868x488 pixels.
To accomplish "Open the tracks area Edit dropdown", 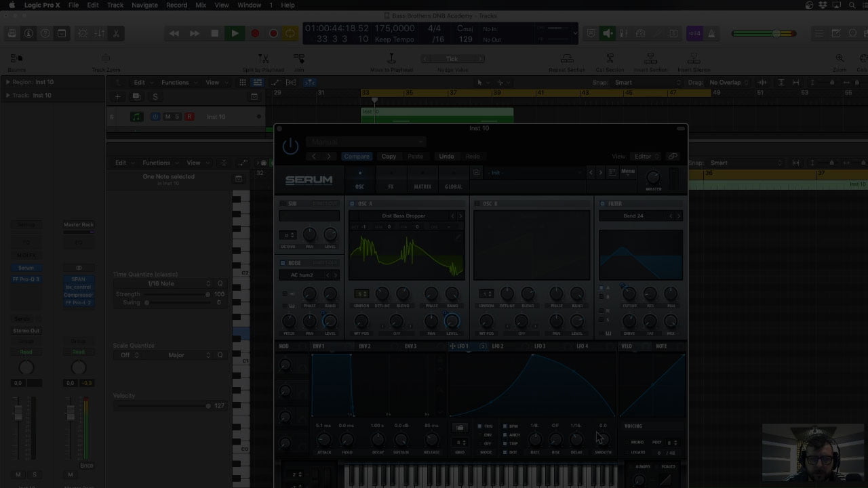I will [x=142, y=83].
